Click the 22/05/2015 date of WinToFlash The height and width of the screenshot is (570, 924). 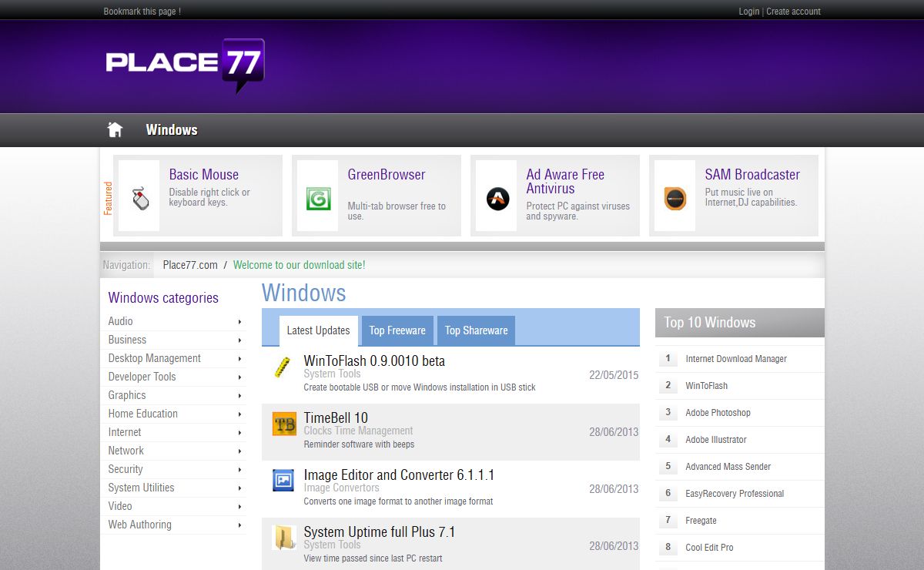[614, 375]
